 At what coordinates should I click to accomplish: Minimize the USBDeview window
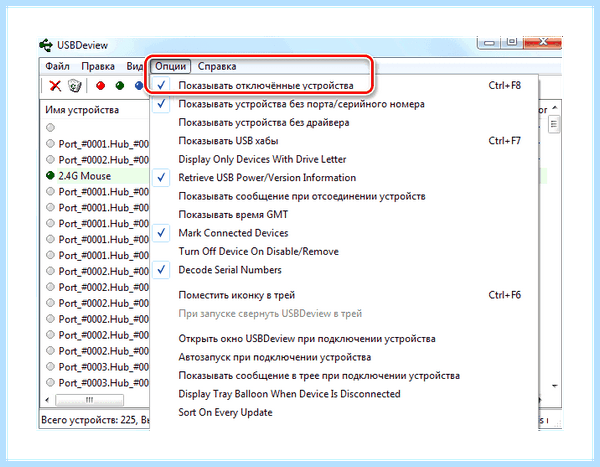(x=489, y=42)
